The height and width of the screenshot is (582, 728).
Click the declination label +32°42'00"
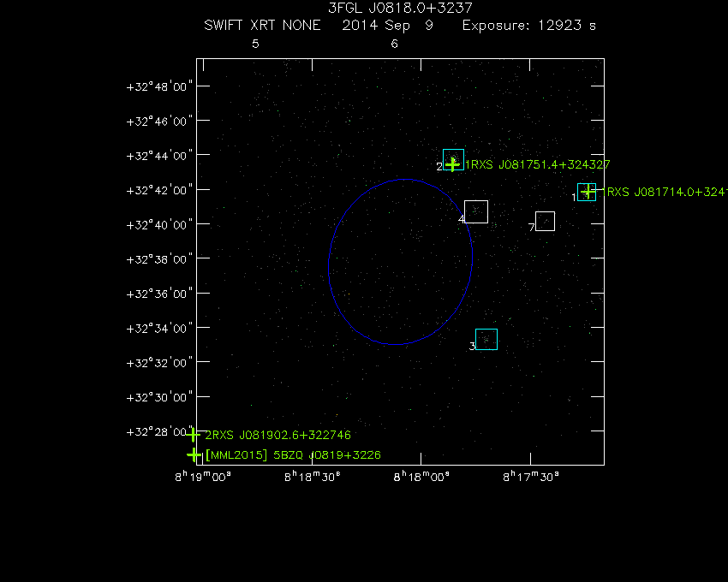tap(159, 190)
